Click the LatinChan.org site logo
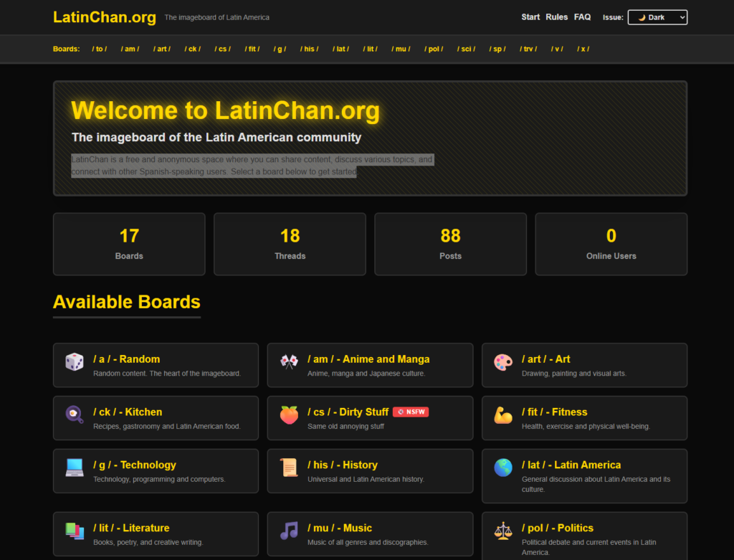The width and height of the screenshot is (734, 560). click(x=105, y=17)
